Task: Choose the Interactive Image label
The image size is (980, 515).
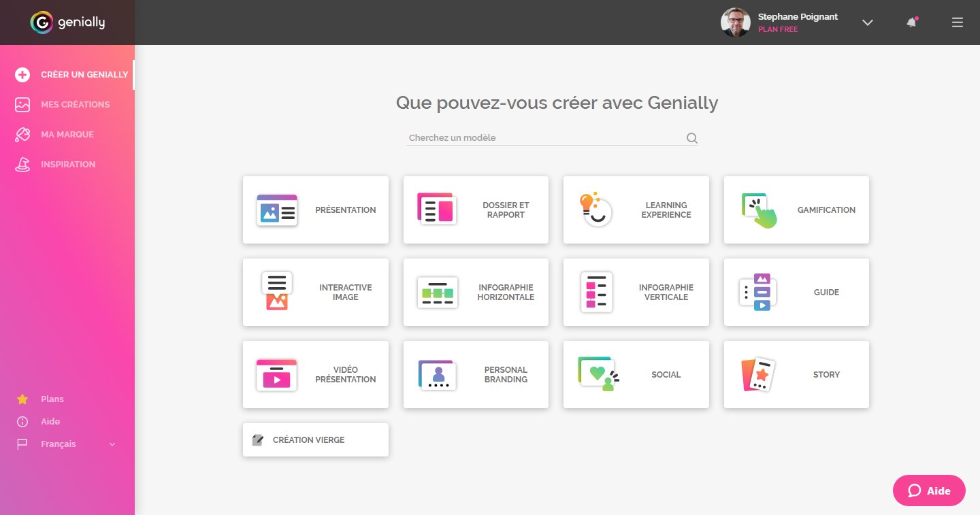Action: tap(346, 293)
